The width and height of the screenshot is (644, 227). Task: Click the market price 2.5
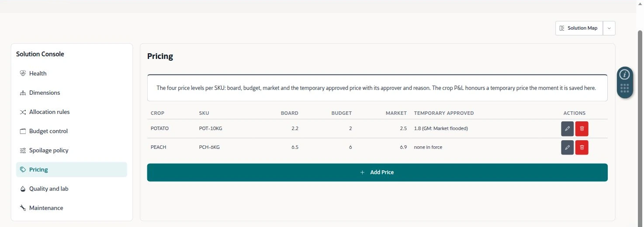click(403, 129)
